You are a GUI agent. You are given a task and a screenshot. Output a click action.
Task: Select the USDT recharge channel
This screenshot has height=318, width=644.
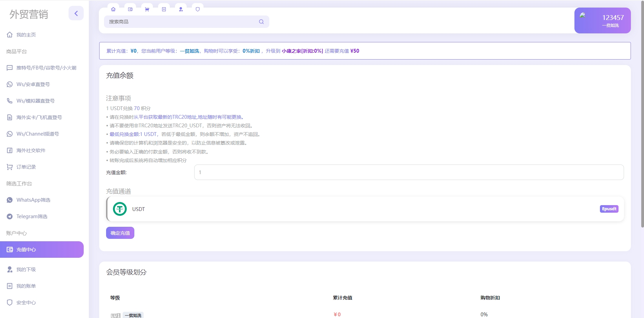pos(365,209)
